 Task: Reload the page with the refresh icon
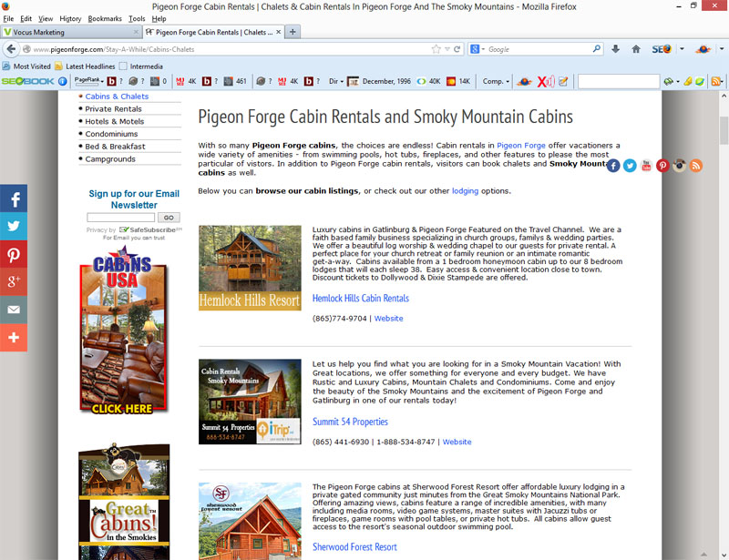[457, 49]
